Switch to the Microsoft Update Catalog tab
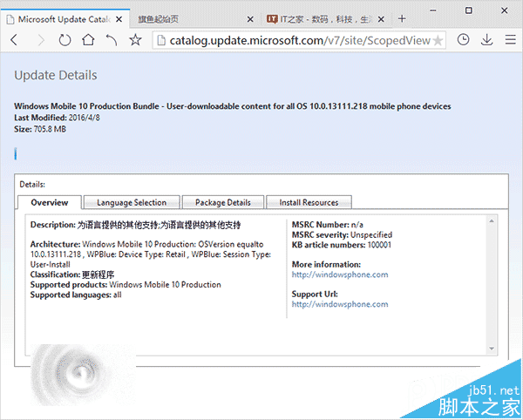The width and height of the screenshot is (523, 420). [65, 19]
